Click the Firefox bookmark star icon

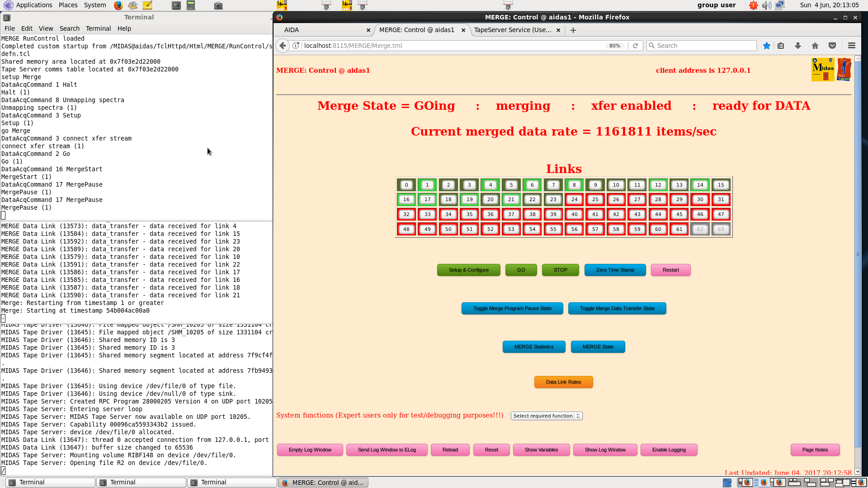(766, 46)
